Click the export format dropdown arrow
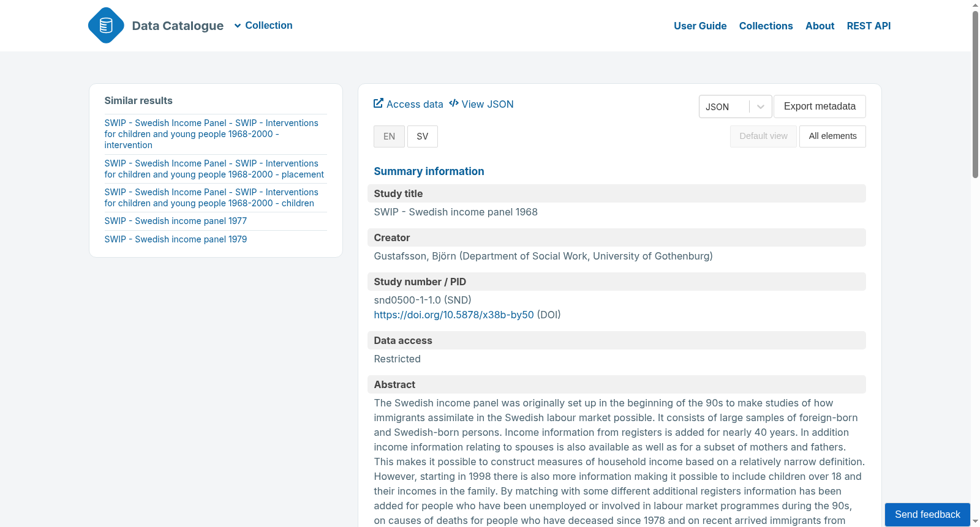The height and width of the screenshot is (527, 980). pyautogui.click(x=761, y=107)
